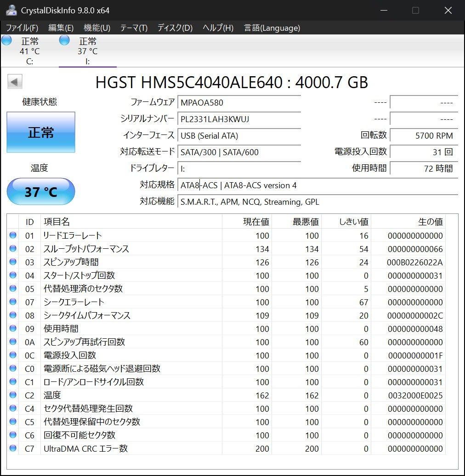Click status orb of row 0A スピンアップ再試行回数
The height and width of the screenshot is (476, 465).
[13, 342]
